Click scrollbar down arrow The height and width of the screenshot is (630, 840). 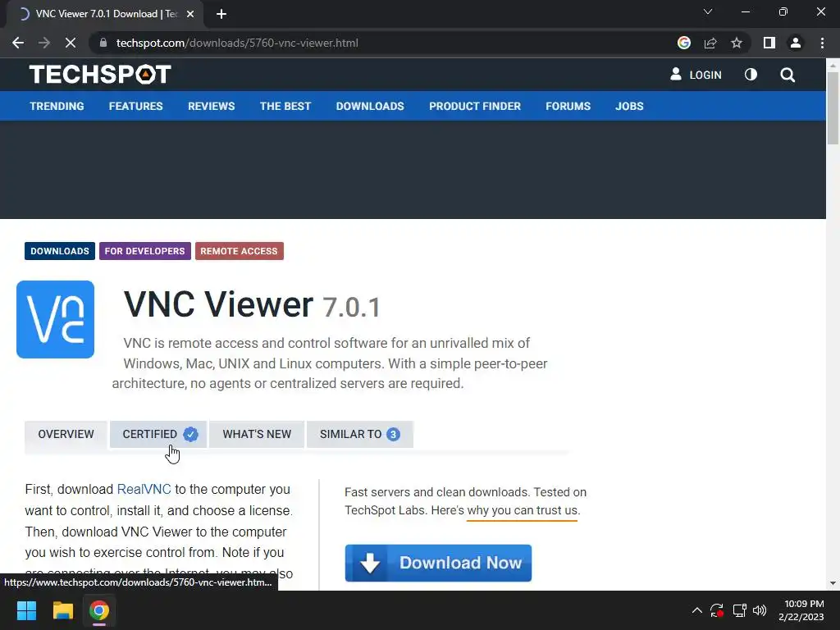click(x=833, y=583)
